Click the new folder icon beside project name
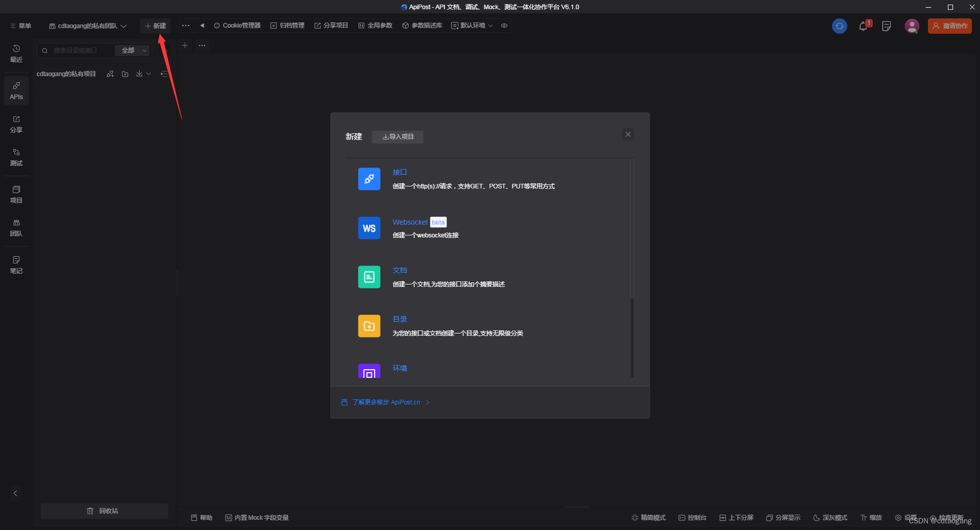Viewport: 980px width, 530px height. tap(125, 74)
